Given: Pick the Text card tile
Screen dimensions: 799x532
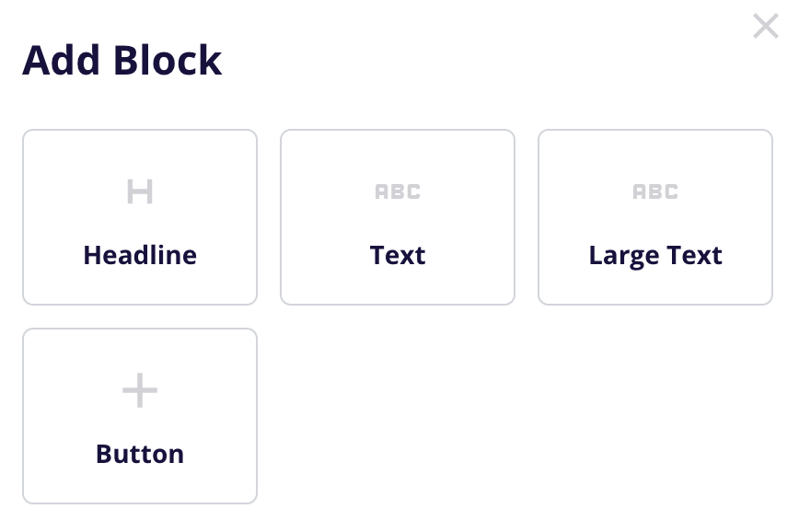Looking at the screenshot, I should 398,217.
